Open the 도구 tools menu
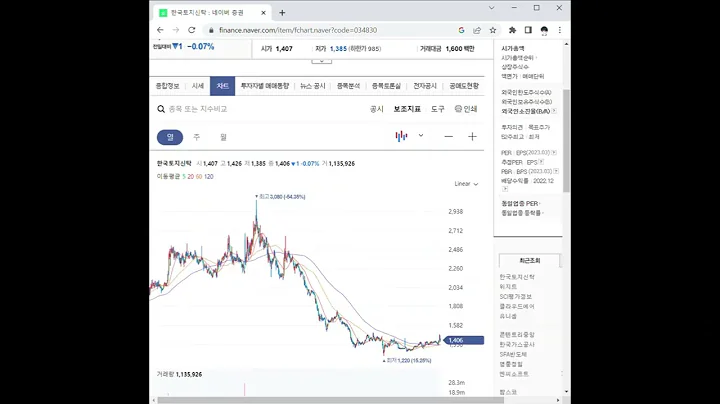Image resolution: width=720 pixels, height=404 pixels. point(438,109)
